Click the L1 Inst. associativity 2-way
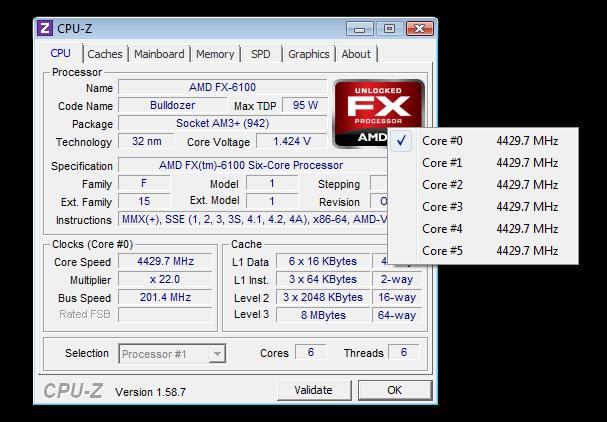This screenshot has width=607, height=422. tap(397, 279)
